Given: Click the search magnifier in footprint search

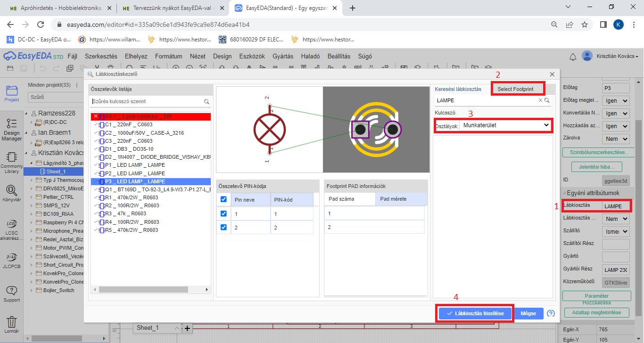Looking at the screenshot, I should (547, 100).
